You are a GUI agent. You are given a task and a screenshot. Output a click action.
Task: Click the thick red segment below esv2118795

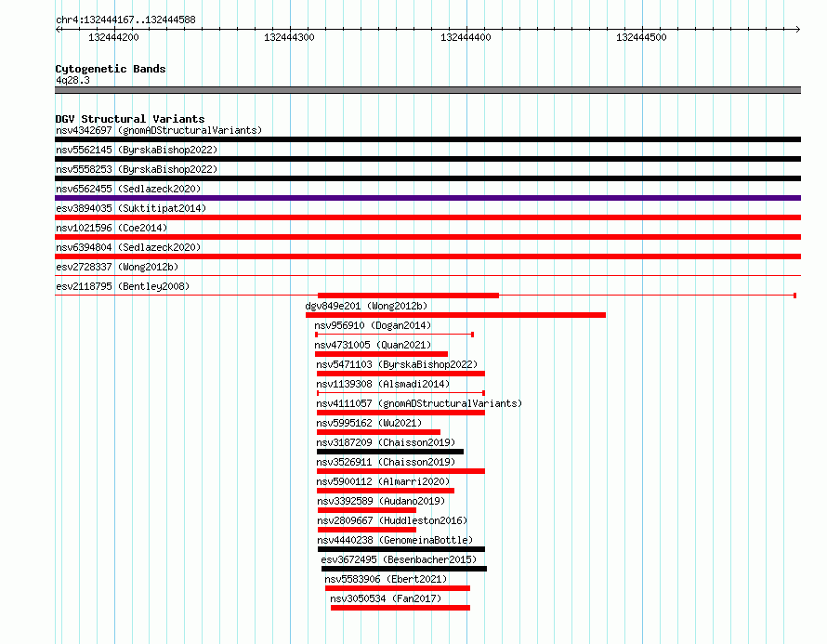click(408, 296)
